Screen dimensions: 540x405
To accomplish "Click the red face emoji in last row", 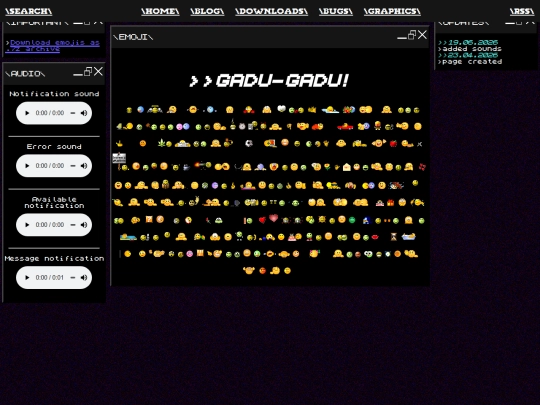I will click(x=262, y=271).
